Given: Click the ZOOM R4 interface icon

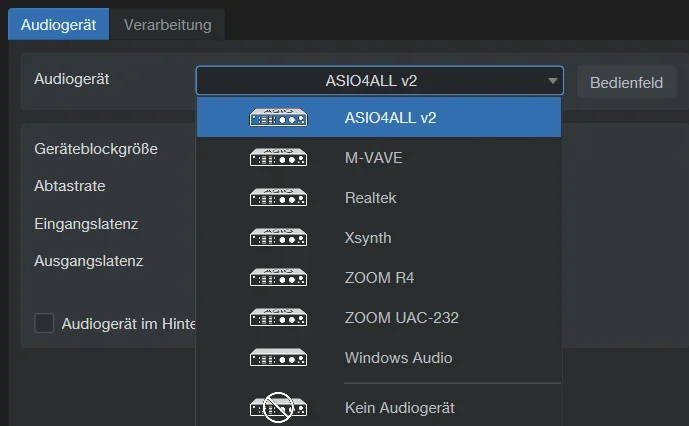Looking at the screenshot, I should 278,278.
